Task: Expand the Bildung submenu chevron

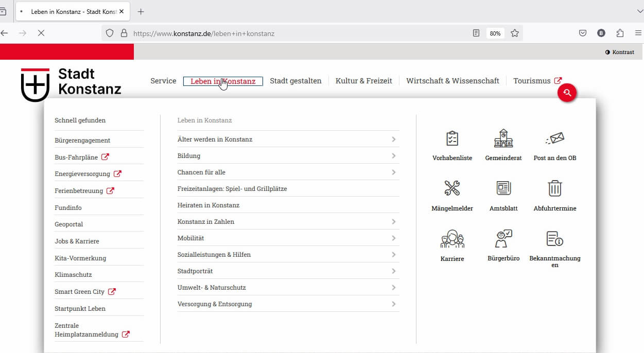Action: click(x=393, y=156)
